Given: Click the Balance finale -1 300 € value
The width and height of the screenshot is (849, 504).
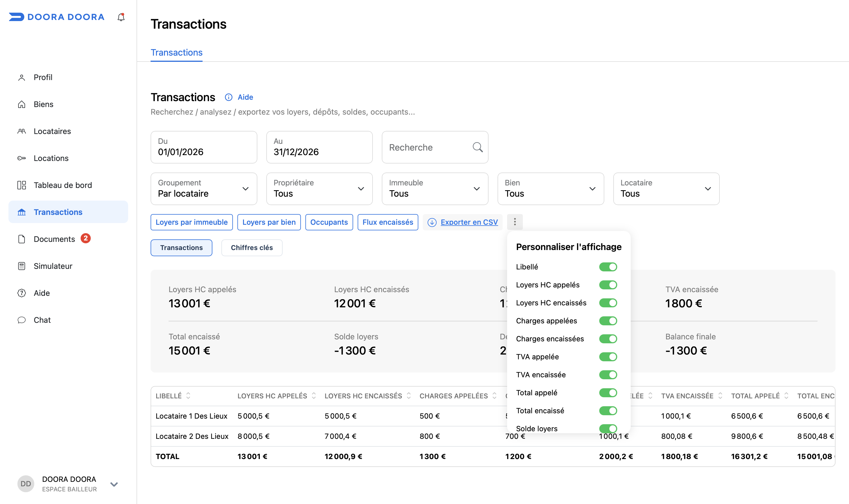Looking at the screenshot, I should 686,351.
